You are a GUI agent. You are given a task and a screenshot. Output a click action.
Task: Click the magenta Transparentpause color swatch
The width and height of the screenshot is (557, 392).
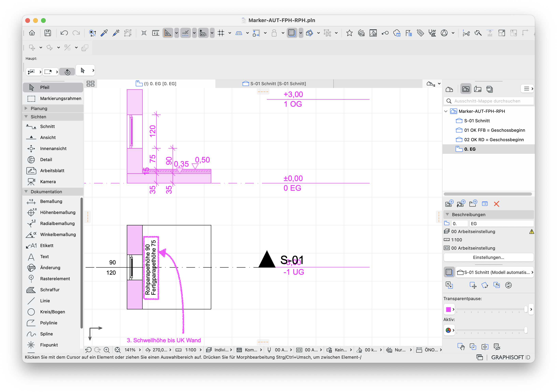click(449, 309)
